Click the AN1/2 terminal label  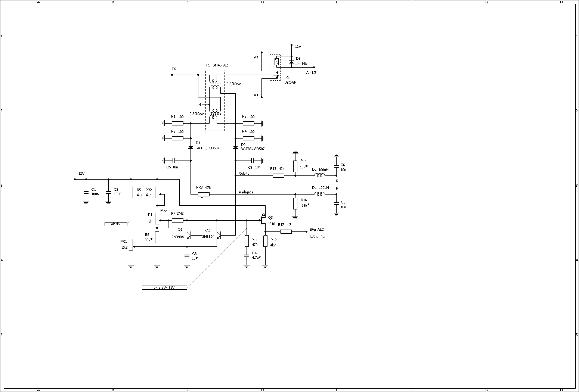(x=311, y=73)
